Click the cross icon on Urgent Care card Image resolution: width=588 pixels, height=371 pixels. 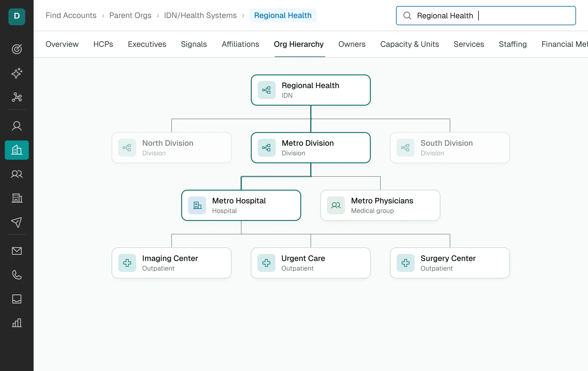[266, 263]
